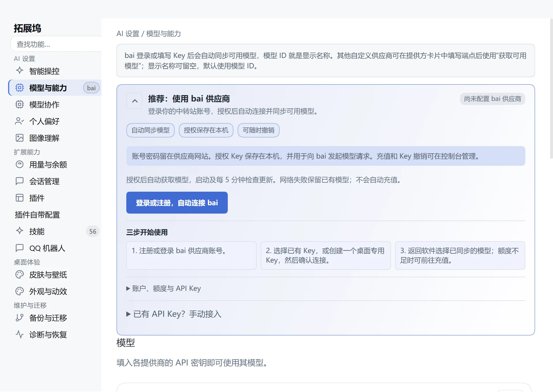553x392 pixels.
Task: Click the breadcrumb AI 设置 / 模型与能力
Action: (x=149, y=34)
